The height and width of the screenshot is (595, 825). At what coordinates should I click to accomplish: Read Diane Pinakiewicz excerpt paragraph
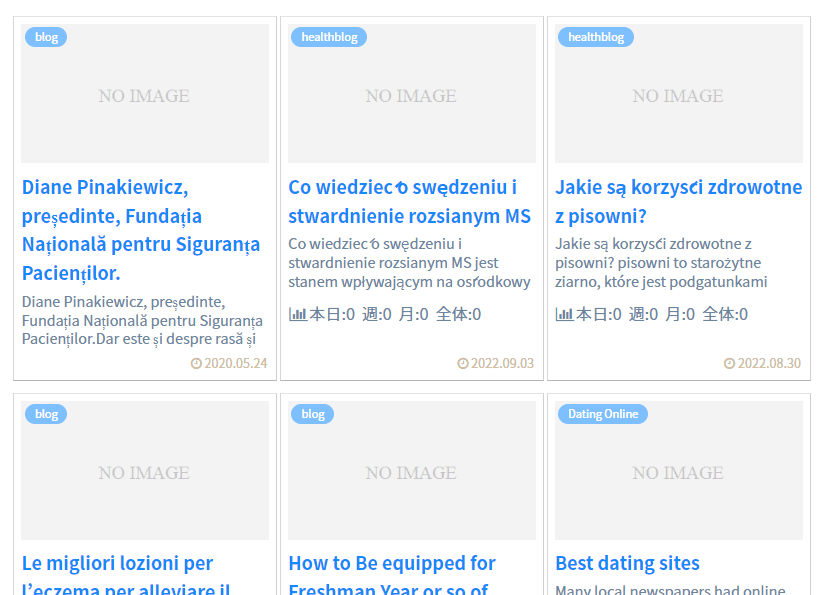(x=142, y=320)
